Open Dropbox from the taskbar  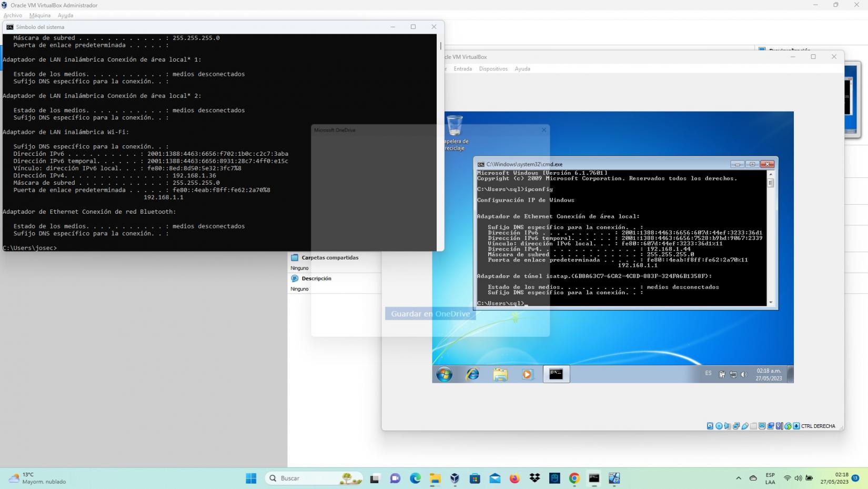point(534,478)
